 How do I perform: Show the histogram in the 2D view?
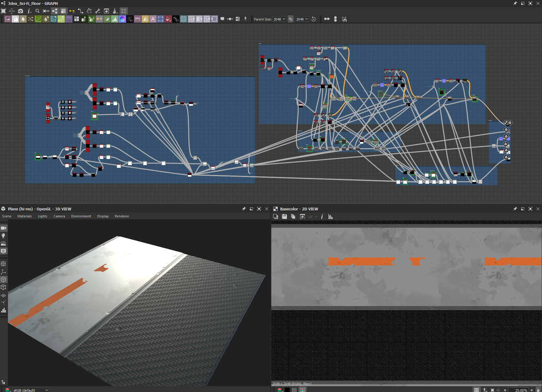click(331, 217)
